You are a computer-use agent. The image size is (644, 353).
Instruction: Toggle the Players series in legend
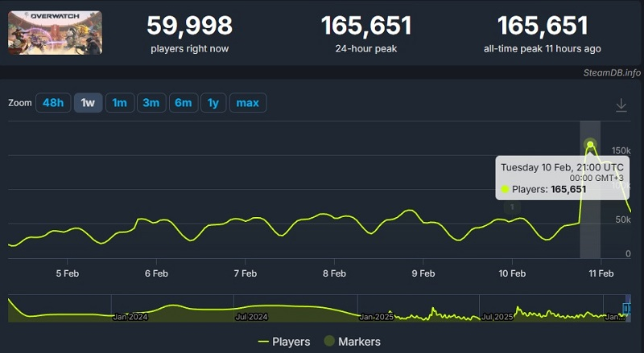coord(284,342)
